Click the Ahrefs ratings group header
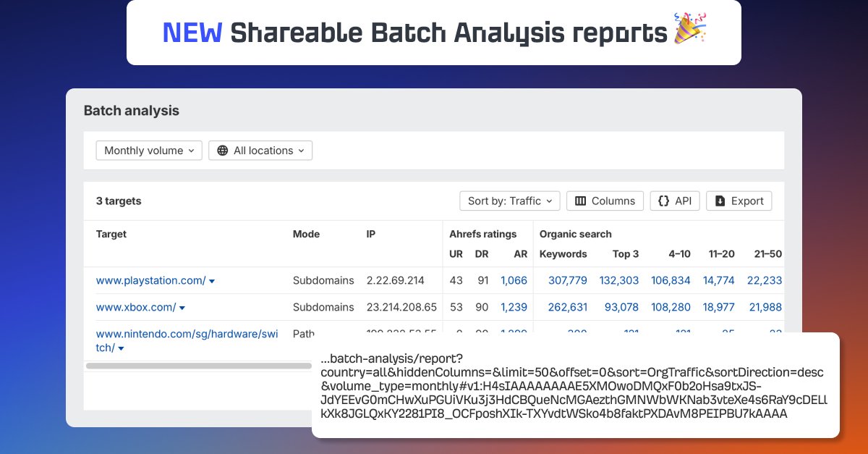 (x=483, y=234)
